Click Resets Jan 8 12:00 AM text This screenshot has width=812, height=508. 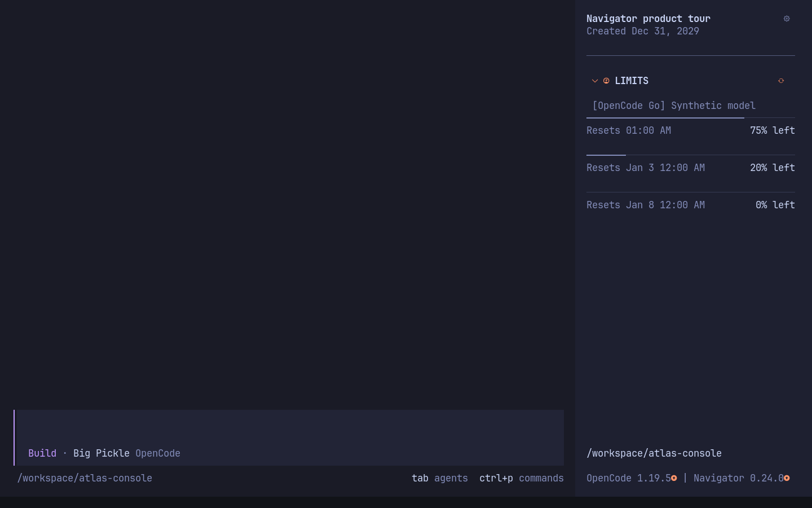tap(646, 205)
